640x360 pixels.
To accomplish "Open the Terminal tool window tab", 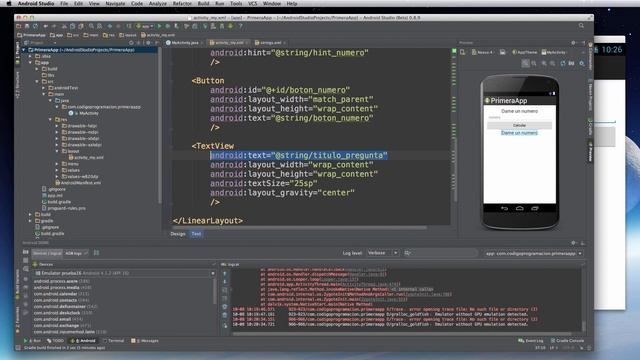I will tap(114, 340).
